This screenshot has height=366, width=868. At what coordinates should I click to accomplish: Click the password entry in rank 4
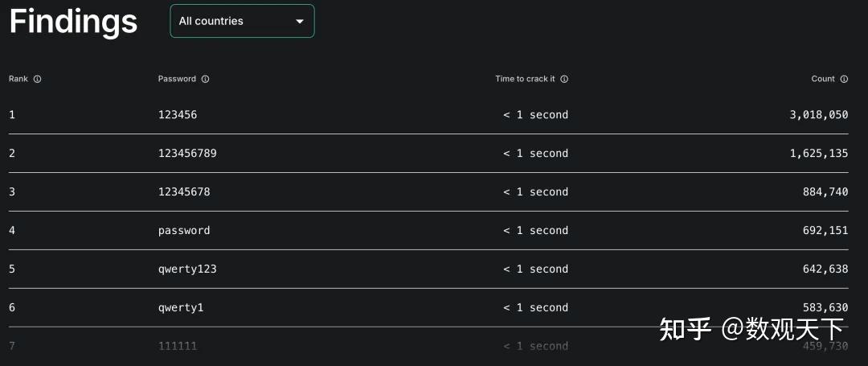[x=184, y=230]
